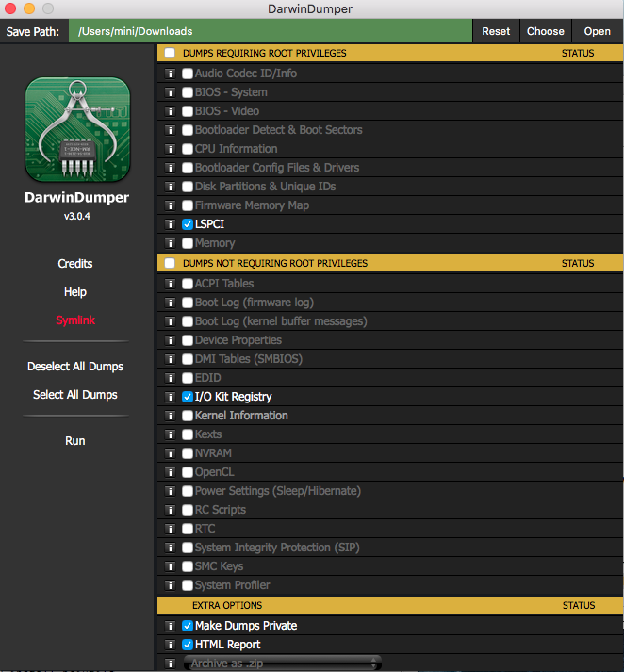
Task: Tick the dumps not requiring root header checkbox
Action: (171, 263)
